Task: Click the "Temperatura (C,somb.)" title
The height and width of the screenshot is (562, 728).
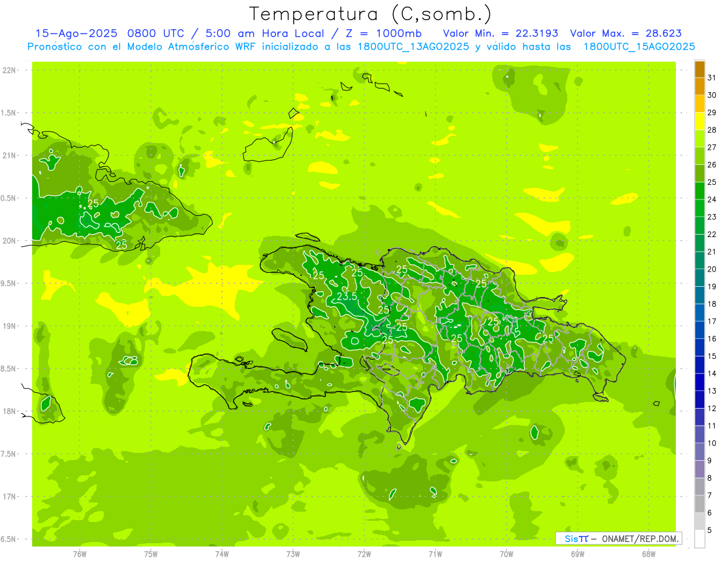Action: pyautogui.click(x=371, y=15)
